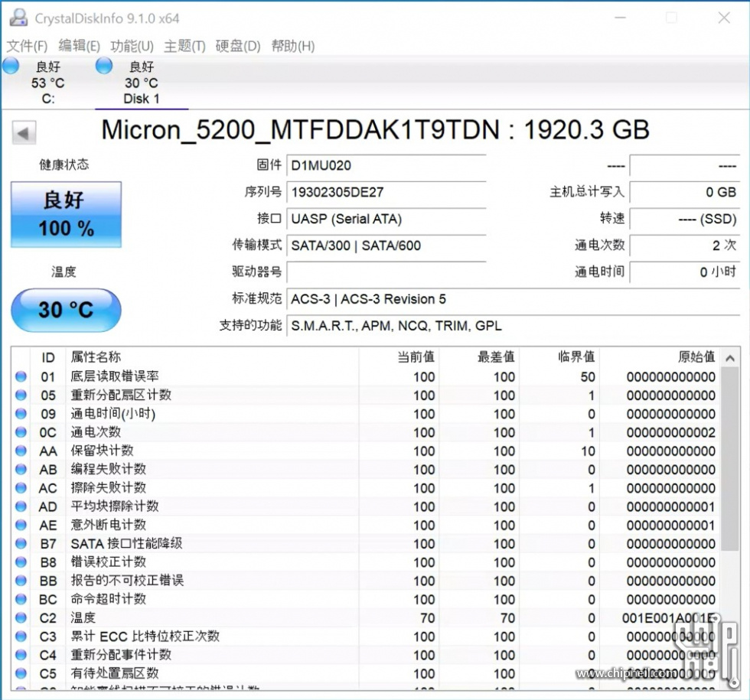This screenshot has height=700, width=750.
Task: Open the 帮助(H) menu
Action: (x=292, y=46)
